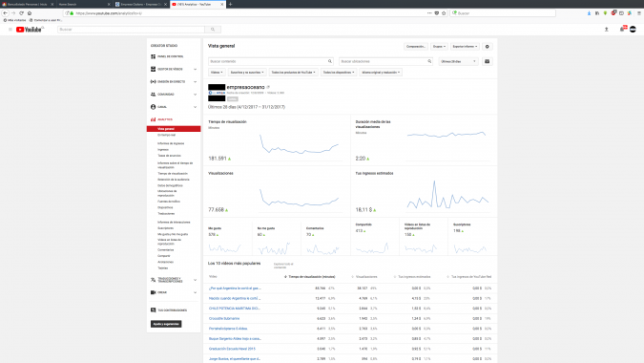Open Todos los dispositivos dropdown
644x363 pixels.
tap(339, 73)
